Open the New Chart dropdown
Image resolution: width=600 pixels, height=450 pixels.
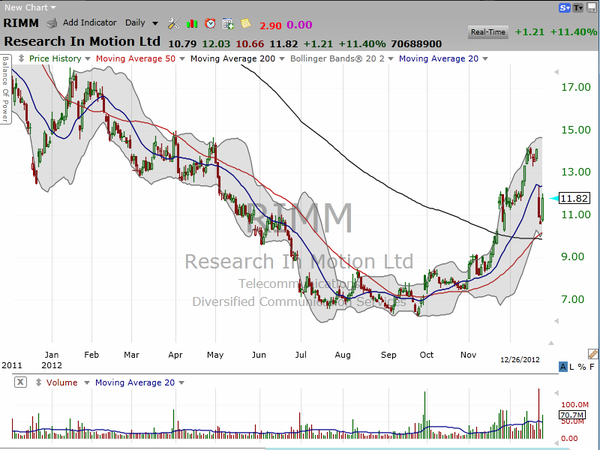coord(30,7)
